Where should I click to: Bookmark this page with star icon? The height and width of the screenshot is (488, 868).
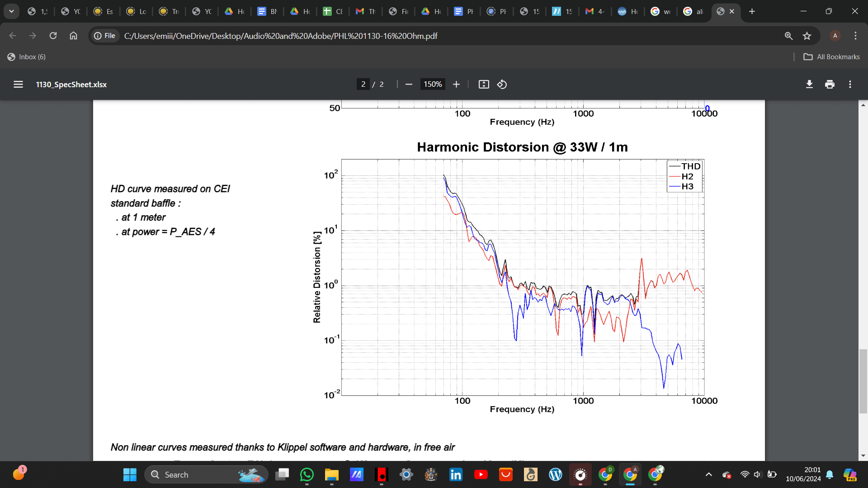tap(807, 36)
